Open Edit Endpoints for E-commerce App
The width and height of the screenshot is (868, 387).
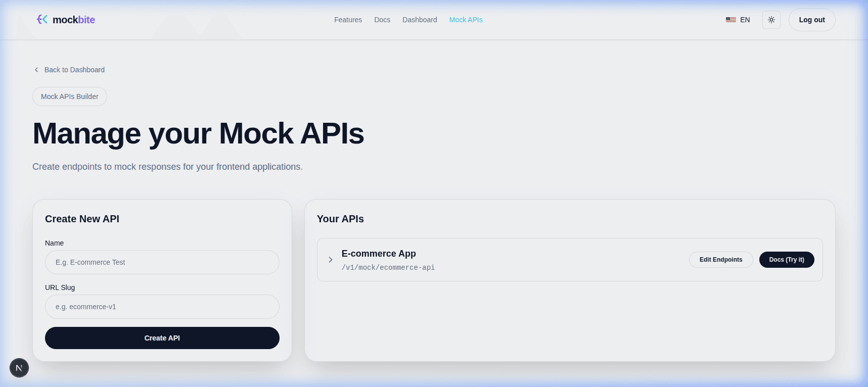click(721, 260)
